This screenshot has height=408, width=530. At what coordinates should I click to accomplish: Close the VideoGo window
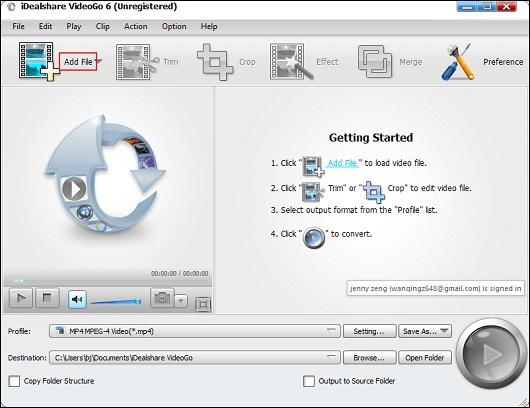tap(506, 6)
